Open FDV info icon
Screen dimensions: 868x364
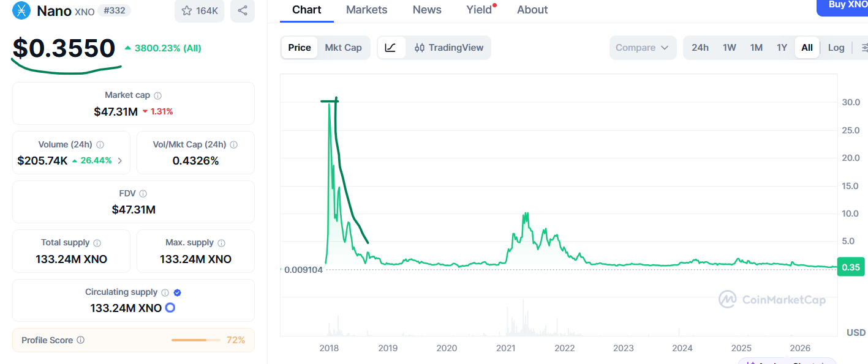(143, 194)
